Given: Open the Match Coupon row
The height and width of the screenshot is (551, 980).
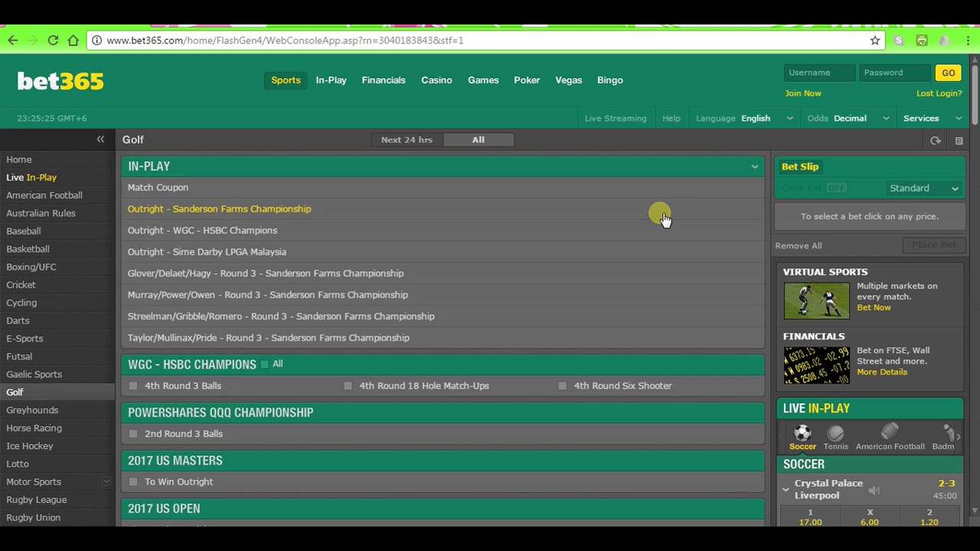Looking at the screenshot, I should coord(443,187).
